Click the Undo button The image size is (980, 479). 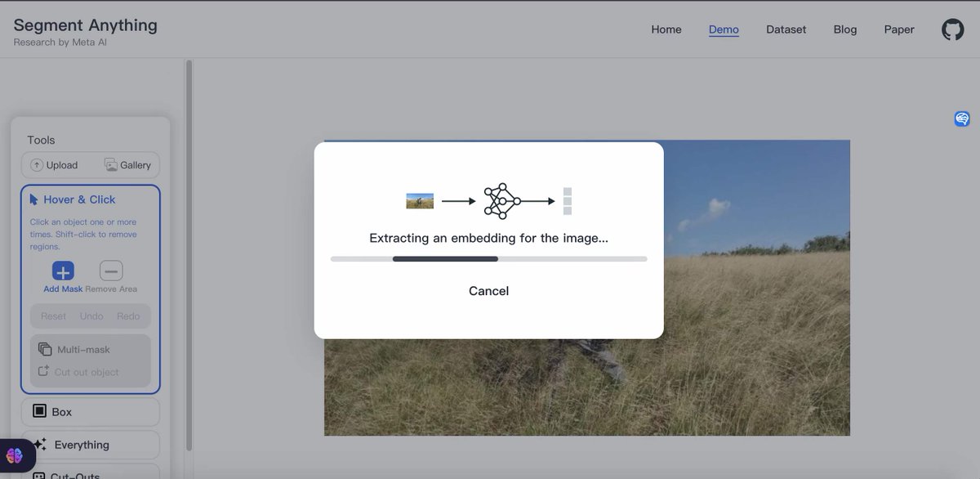(91, 316)
